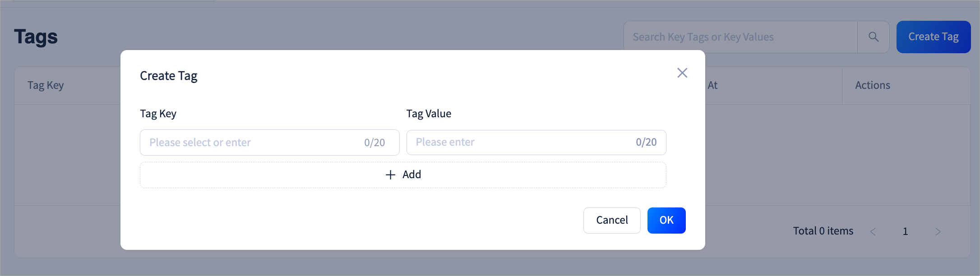Select page number 1
Image resolution: width=980 pixels, height=276 pixels.
905,232
